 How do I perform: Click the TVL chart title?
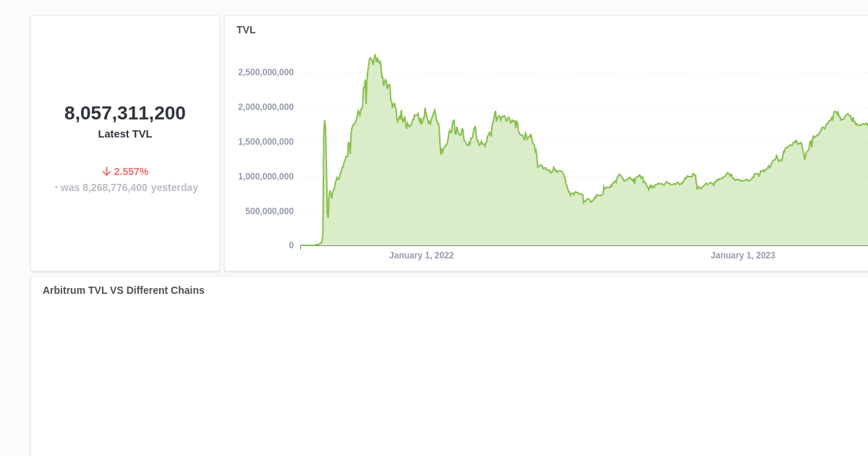click(245, 30)
